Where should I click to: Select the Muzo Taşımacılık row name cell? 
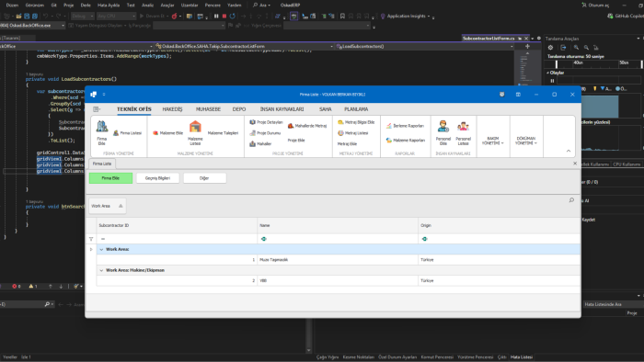click(x=338, y=259)
